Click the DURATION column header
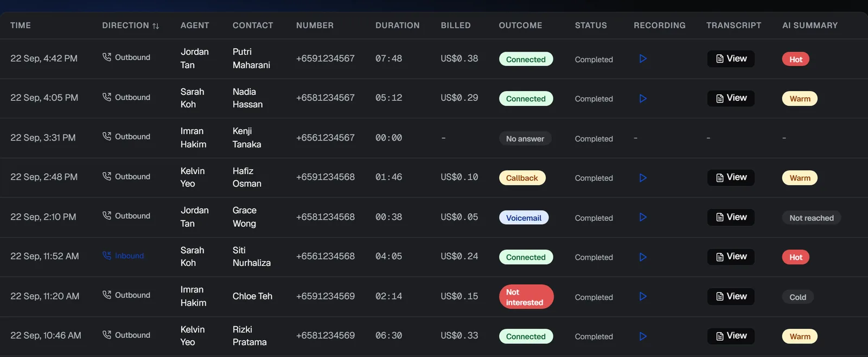This screenshot has height=357, width=868. tap(398, 25)
